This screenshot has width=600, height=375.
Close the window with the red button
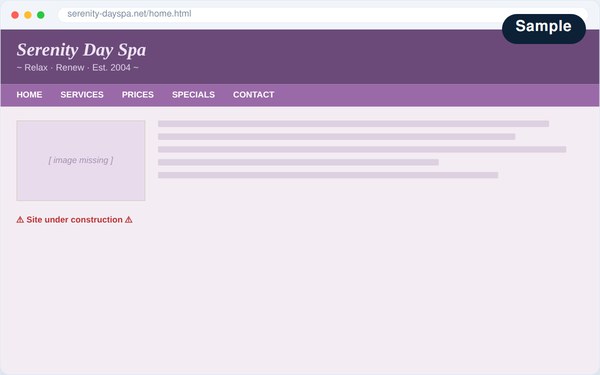pos(15,15)
